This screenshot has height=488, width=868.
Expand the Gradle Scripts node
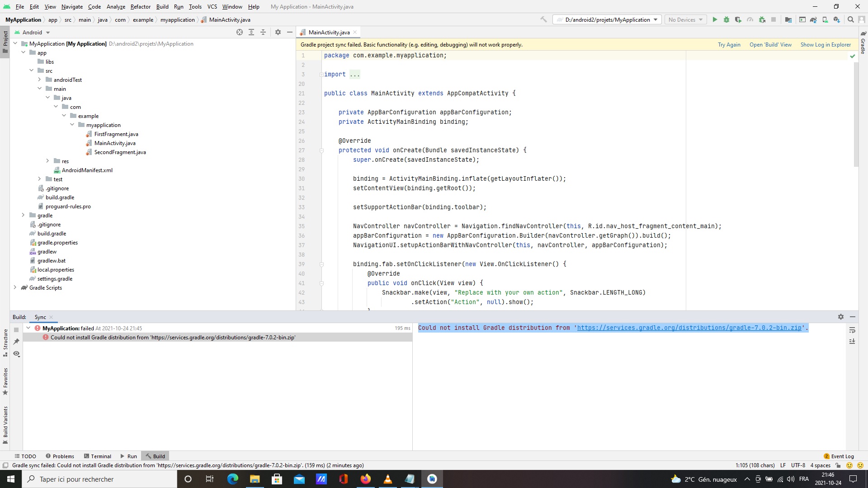click(15, 287)
